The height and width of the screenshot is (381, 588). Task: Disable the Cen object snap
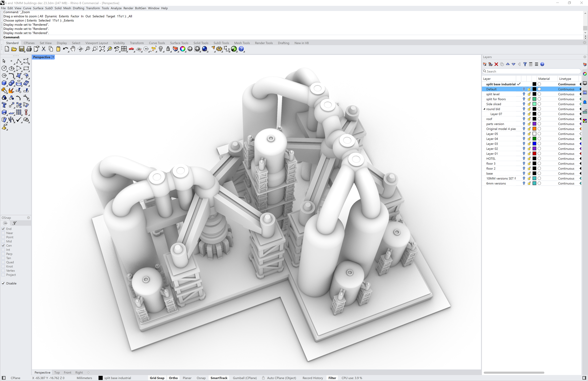[3, 245]
